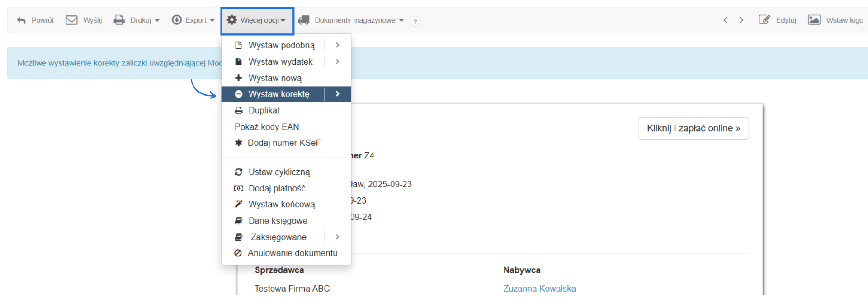Go to the next document arrow
The width and height of the screenshot is (868, 298).
point(741,20)
